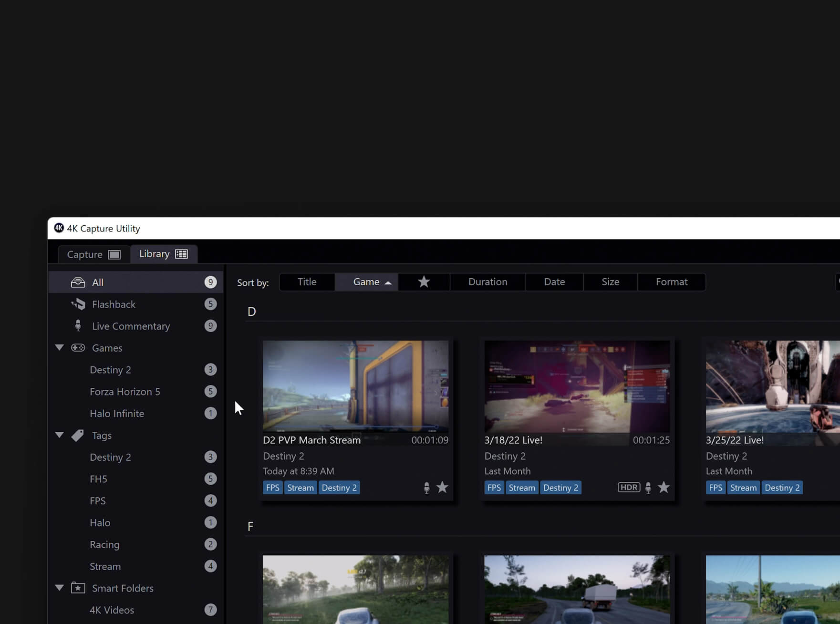The width and height of the screenshot is (840, 624).
Task: Click the Smart Folders star-folder icon
Action: pyautogui.click(x=78, y=588)
